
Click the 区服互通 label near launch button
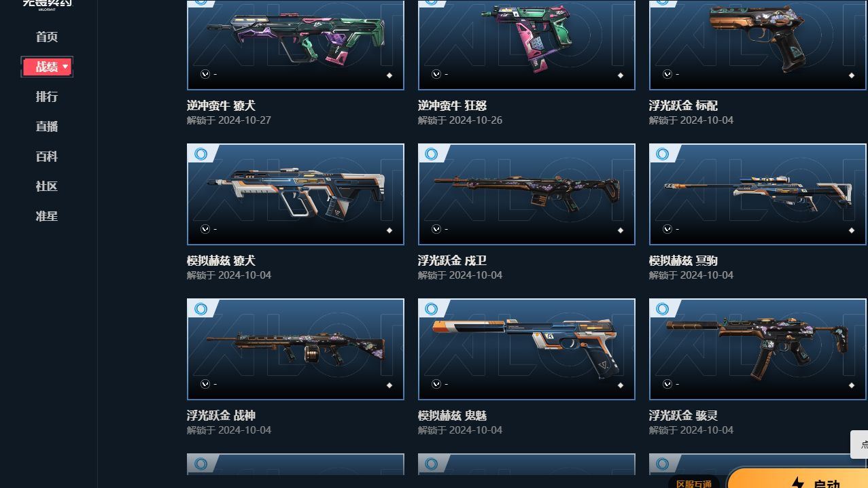click(694, 483)
